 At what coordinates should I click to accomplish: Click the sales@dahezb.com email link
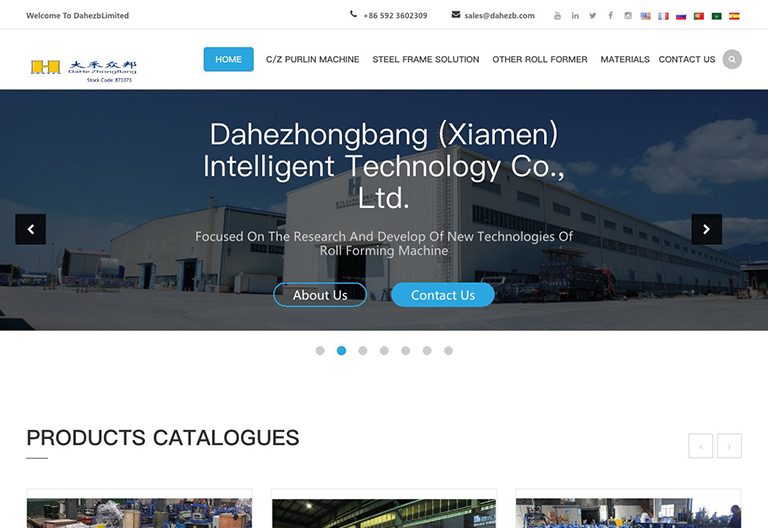(500, 16)
